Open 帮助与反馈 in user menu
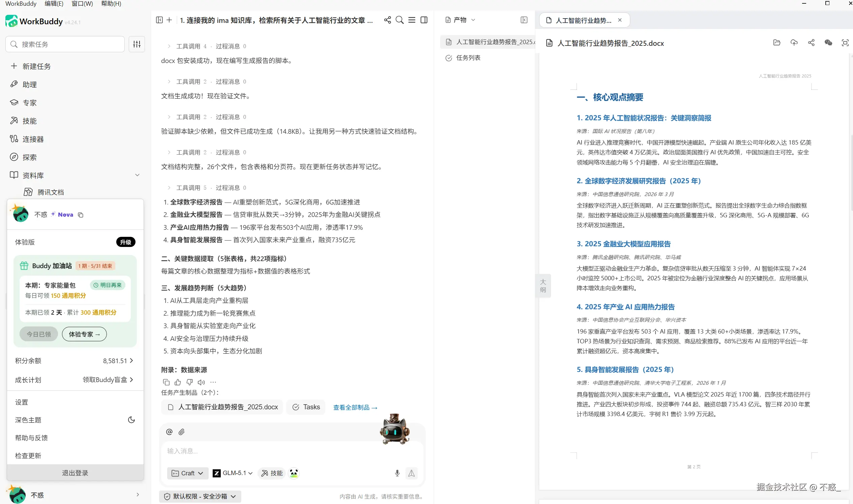The height and width of the screenshot is (504, 853). 31,438
